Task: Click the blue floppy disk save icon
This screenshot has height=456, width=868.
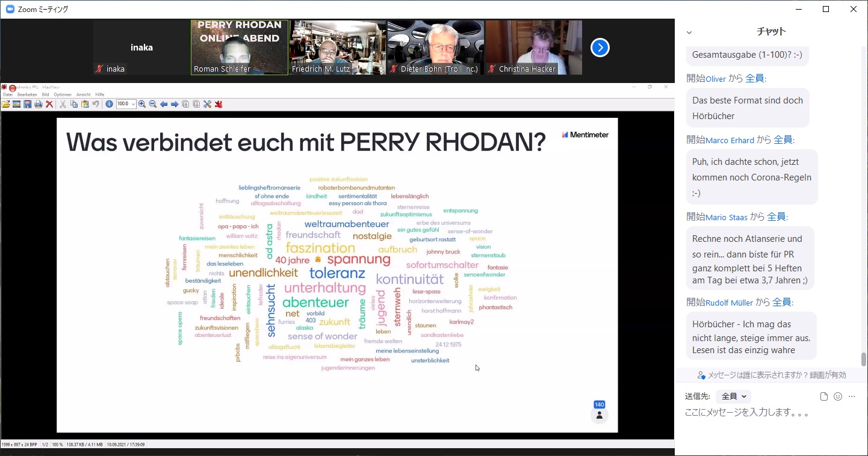Action: click(x=28, y=104)
